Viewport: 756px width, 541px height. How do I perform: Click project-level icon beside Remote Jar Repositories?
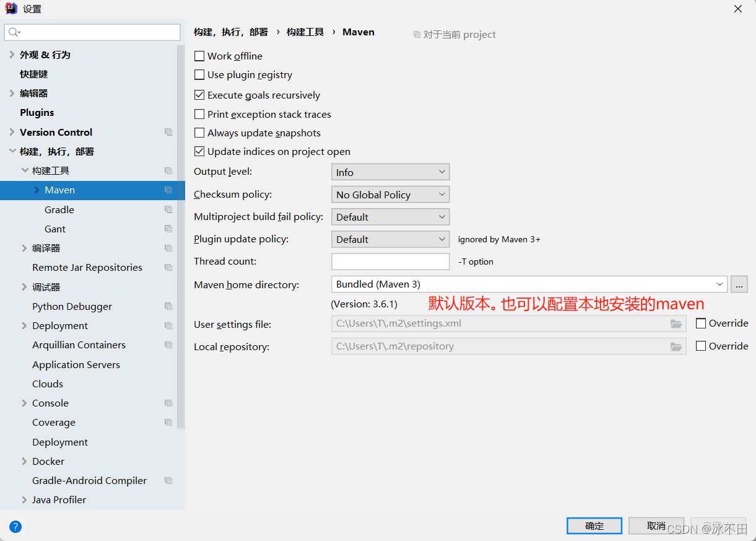(168, 267)
